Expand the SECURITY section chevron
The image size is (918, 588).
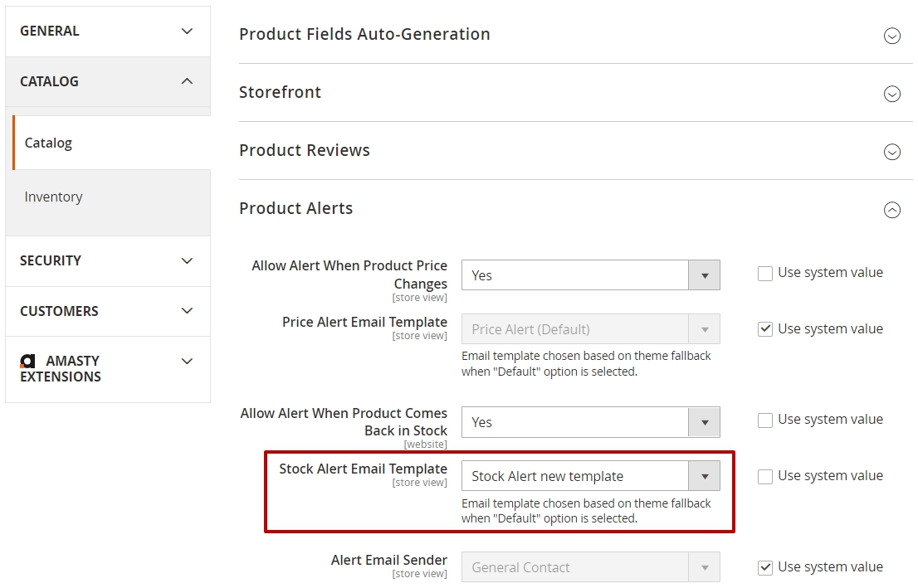tap(187, 261)
